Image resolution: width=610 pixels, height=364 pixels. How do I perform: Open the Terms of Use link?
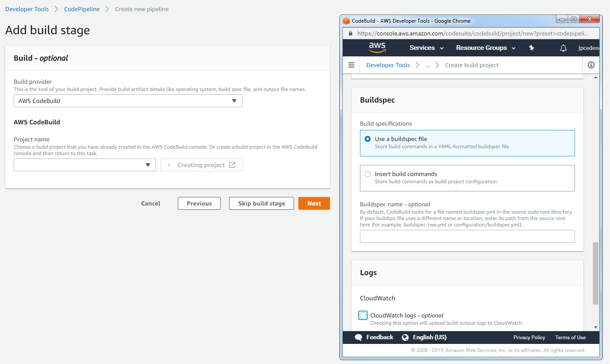point(570,338)
